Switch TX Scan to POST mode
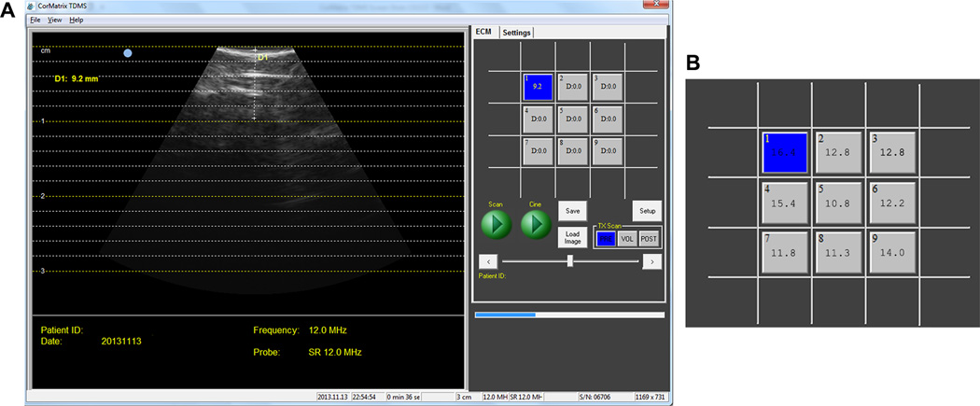Screen dimensions: 980x406 pos(649,239)
